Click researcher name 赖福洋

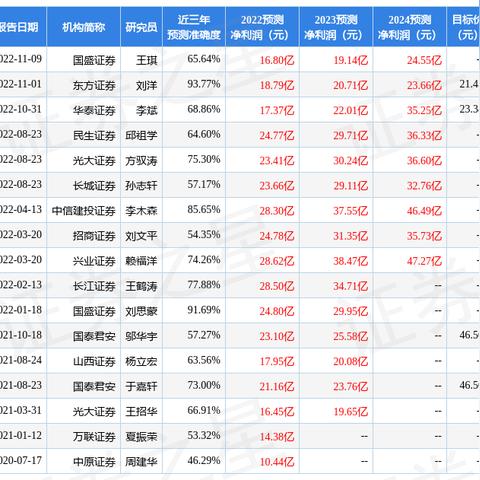pos(141,261)
